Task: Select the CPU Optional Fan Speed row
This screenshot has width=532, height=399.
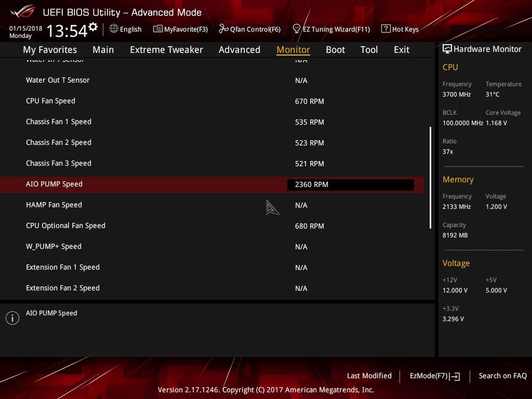Action: [x=212, y=226]
